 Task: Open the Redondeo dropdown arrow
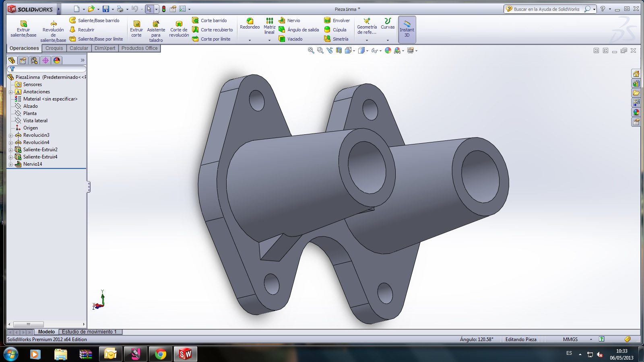[x=250, y=40]
